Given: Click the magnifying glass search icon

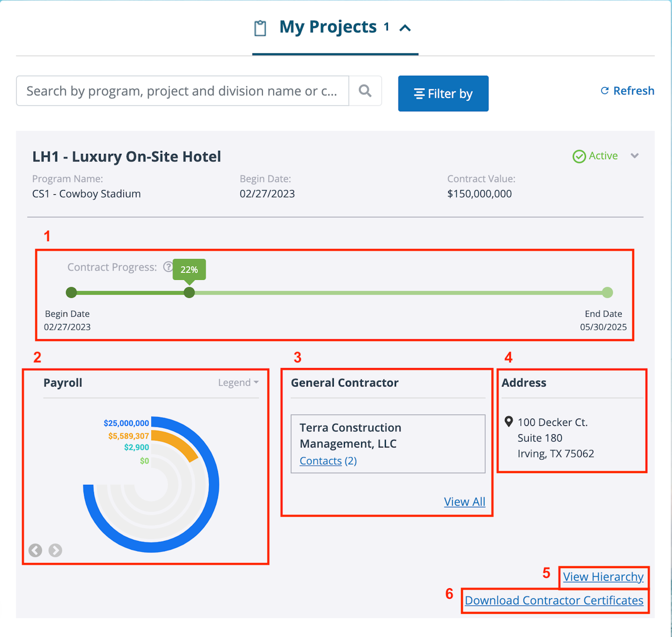Looking at the screenshot, I should (x=365, y=91).
